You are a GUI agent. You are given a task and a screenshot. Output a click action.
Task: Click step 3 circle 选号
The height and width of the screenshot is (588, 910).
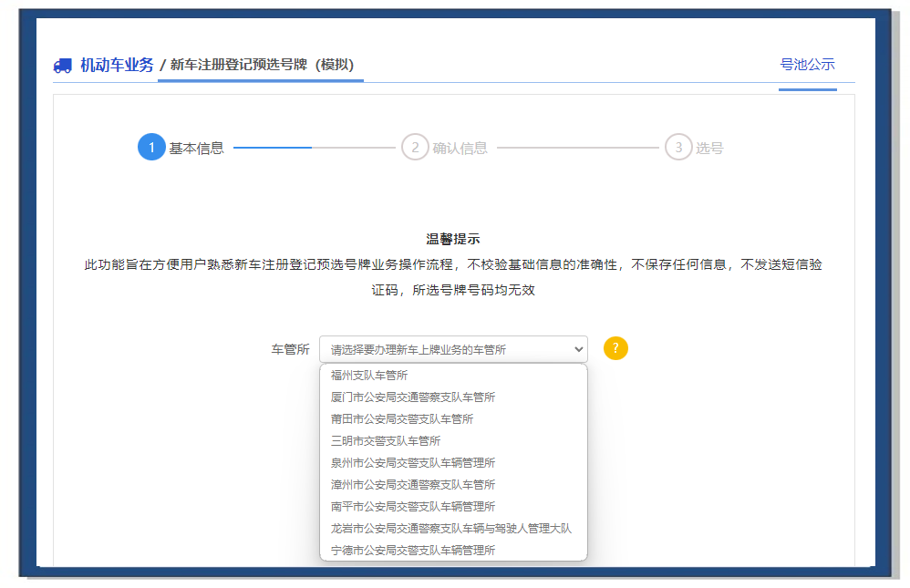[678, 148]
